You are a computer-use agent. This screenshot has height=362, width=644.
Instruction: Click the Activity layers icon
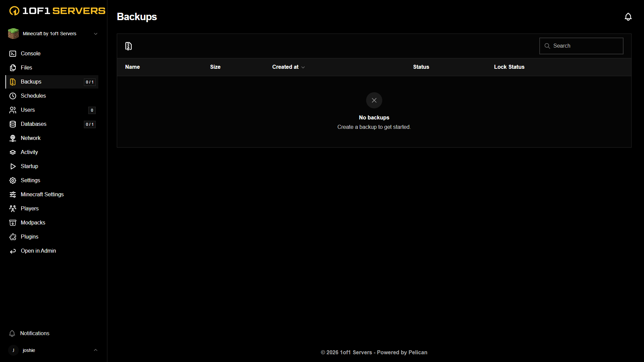tap(13, 152)
